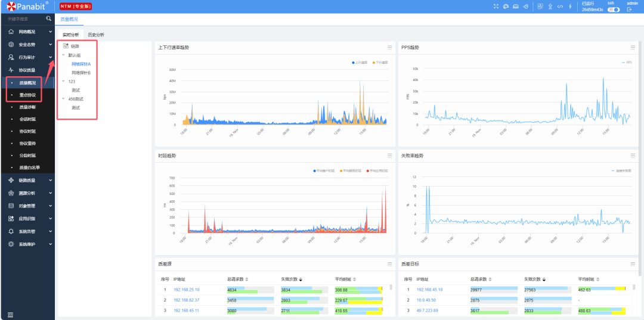The width and height of the screenshot is (644, 320).
Task: Click the broom cleanup icon in header
Action: 525,7
